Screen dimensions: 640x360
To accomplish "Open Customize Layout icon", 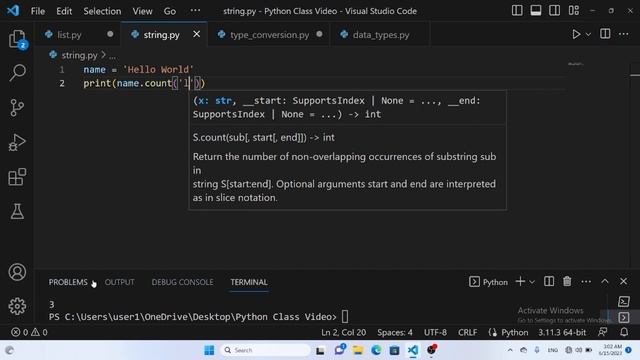I will coord(573,11).
